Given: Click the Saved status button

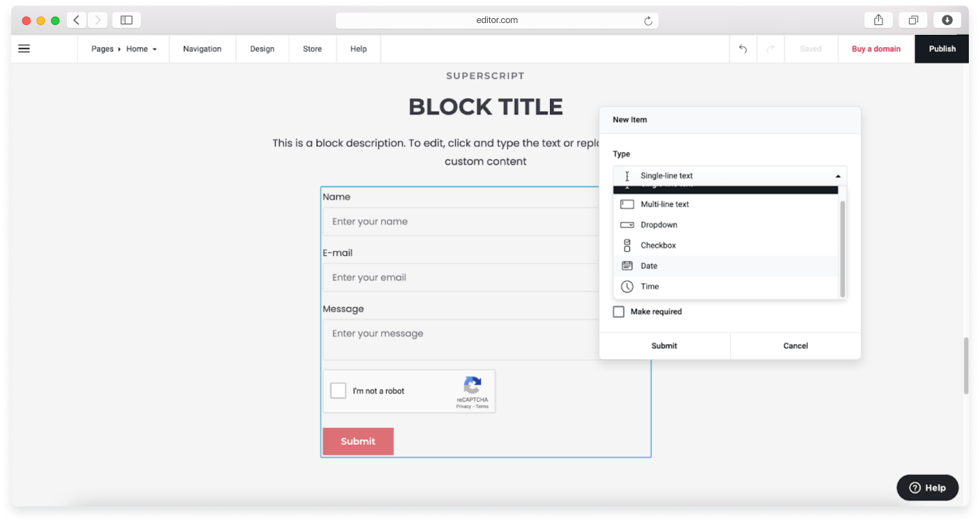Looking at the screenshot, I should coord(811,49).
